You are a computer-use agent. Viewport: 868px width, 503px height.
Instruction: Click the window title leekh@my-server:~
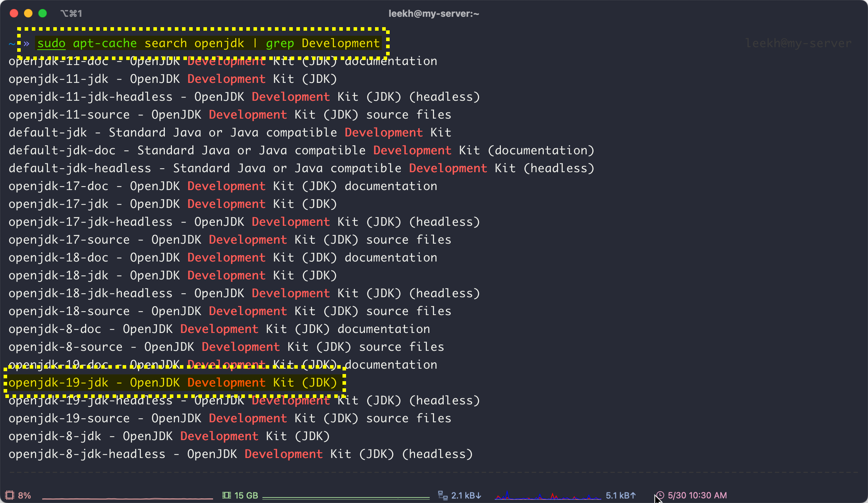tap(434, 14)
